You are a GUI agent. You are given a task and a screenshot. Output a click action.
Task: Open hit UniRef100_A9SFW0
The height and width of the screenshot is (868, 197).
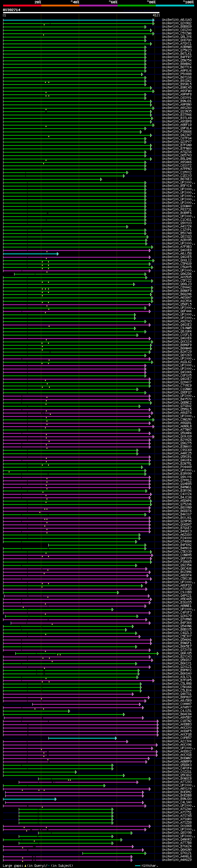coord(177,91)
